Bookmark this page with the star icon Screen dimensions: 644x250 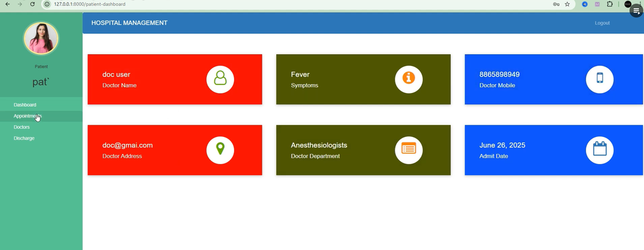567,4
